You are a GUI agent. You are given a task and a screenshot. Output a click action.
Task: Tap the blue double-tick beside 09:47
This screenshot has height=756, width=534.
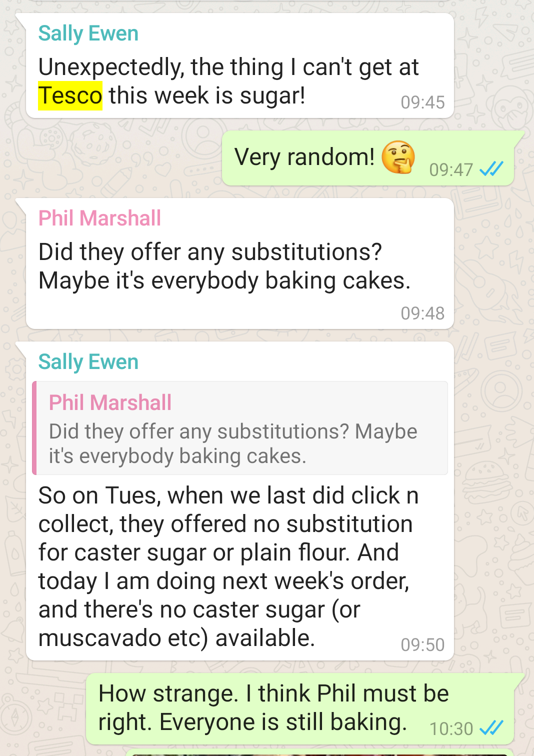491,169
